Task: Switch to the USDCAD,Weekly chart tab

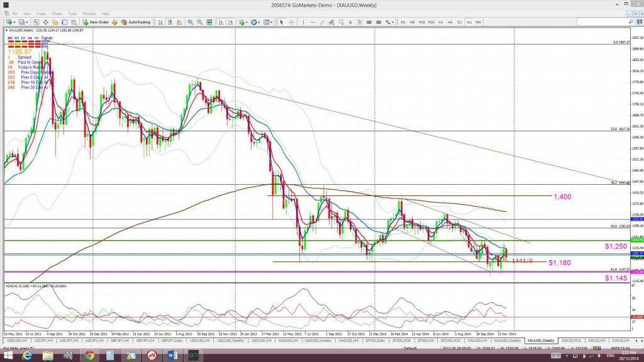Action: coord(230,341)
